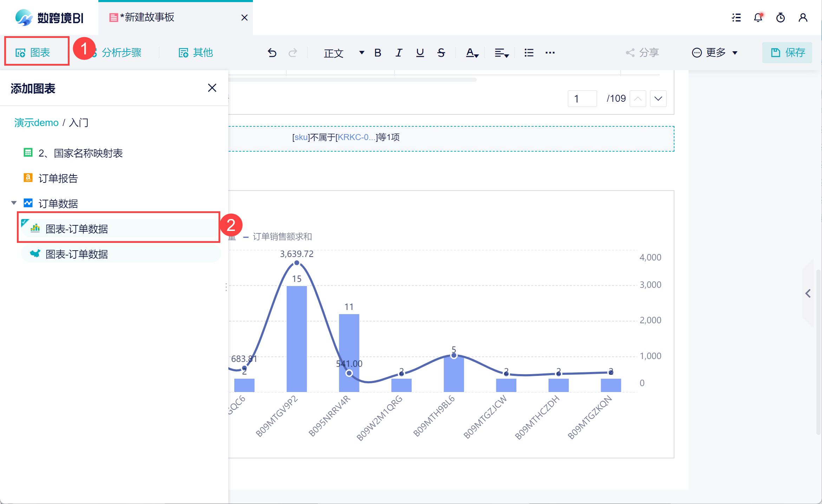Open the text alignment dropdown
822x504 pixels.
(501, 53)
